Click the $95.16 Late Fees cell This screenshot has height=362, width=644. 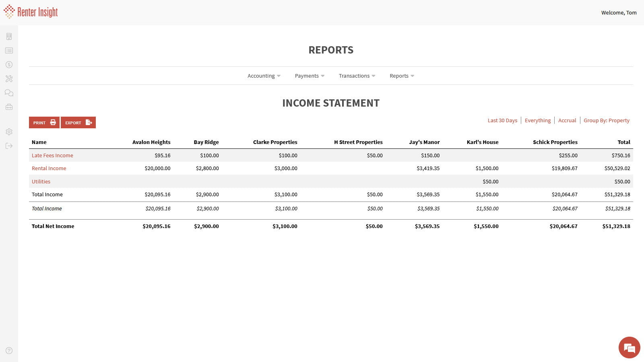pyautogui.click(x=163, y=156)
